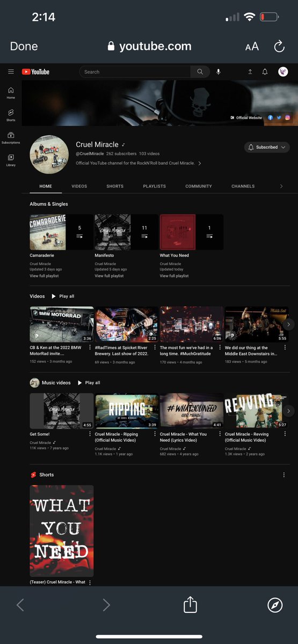Open the AA reader text options
Screen dimensions: 298x644
[252, 47]
